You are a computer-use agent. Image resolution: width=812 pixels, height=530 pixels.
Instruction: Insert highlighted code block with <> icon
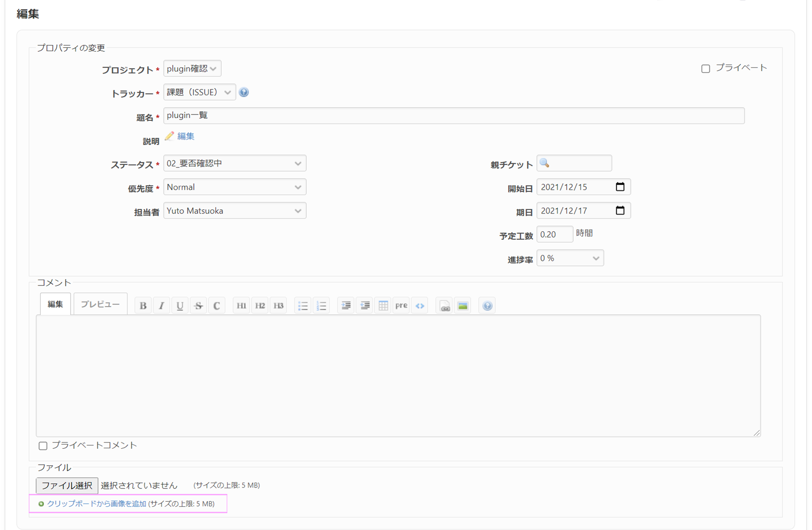tap(420, 306)
